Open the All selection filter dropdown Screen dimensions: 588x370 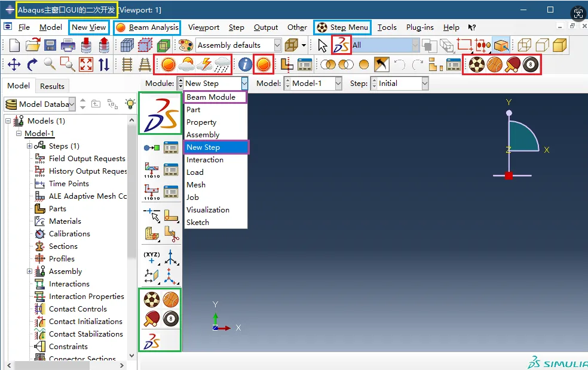pyautogui.click(x=415, y=45)
